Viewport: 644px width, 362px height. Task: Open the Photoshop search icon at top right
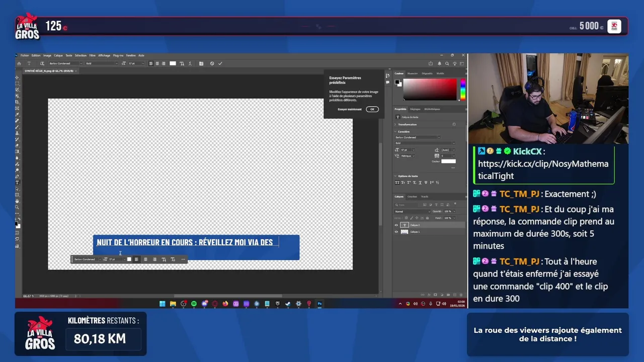pos(447,63)
